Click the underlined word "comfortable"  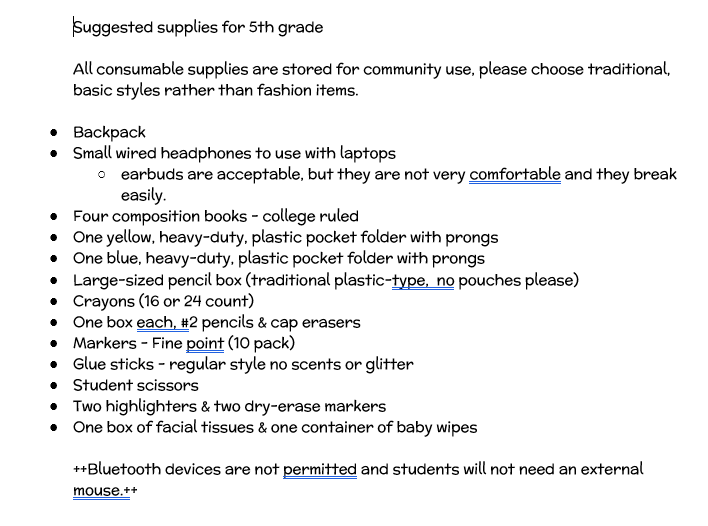pos(515,174)
